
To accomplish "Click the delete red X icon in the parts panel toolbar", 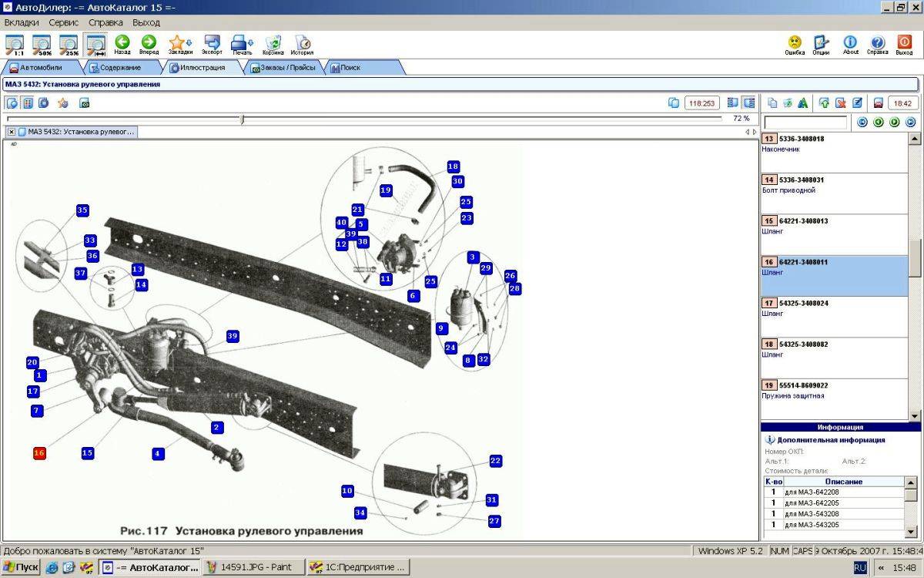I will (840, 102).
